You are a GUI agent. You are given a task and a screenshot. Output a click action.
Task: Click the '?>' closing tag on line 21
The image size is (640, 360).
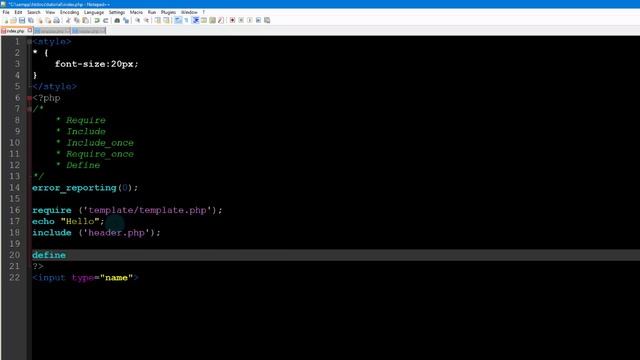click(38, 266)
